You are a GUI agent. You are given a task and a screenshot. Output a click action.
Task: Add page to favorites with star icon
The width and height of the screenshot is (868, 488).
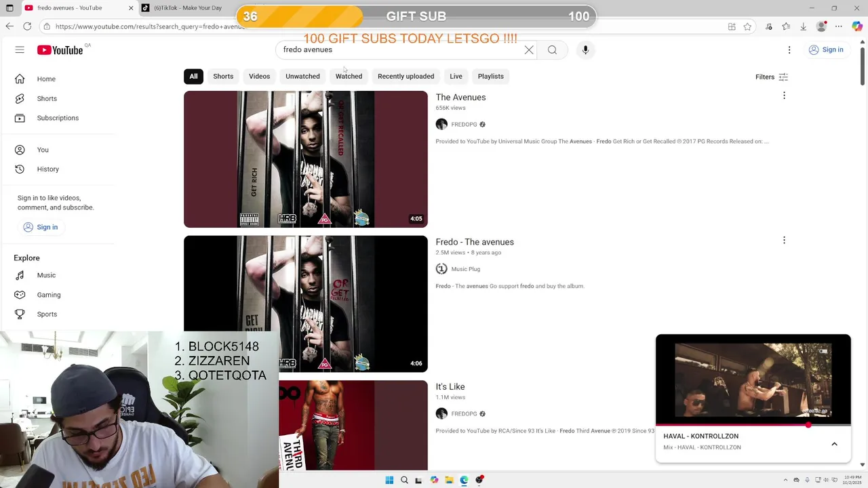[x=747, y=26]
